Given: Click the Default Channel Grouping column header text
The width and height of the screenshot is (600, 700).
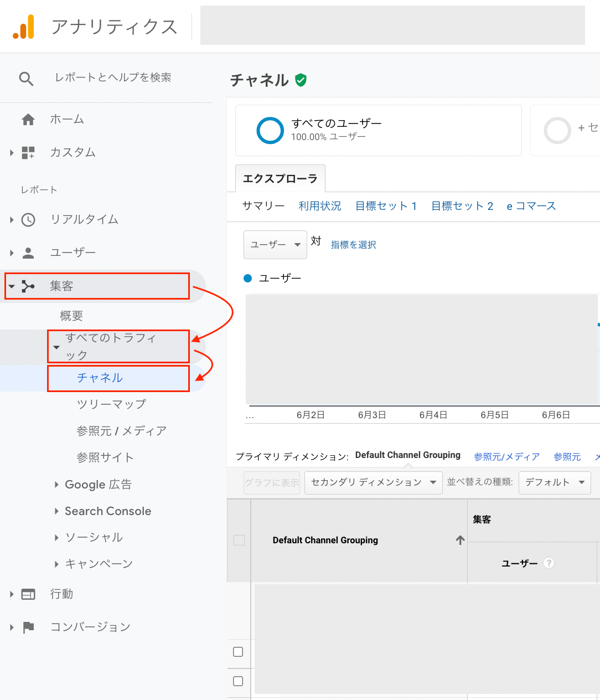Looking at the screenshot, I should tap(325, 540).
